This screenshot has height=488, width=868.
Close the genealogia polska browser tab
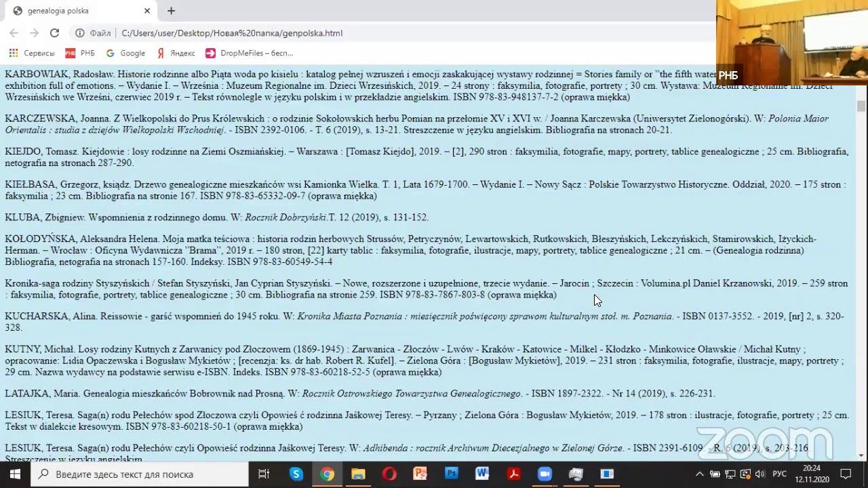coord(147,11)
